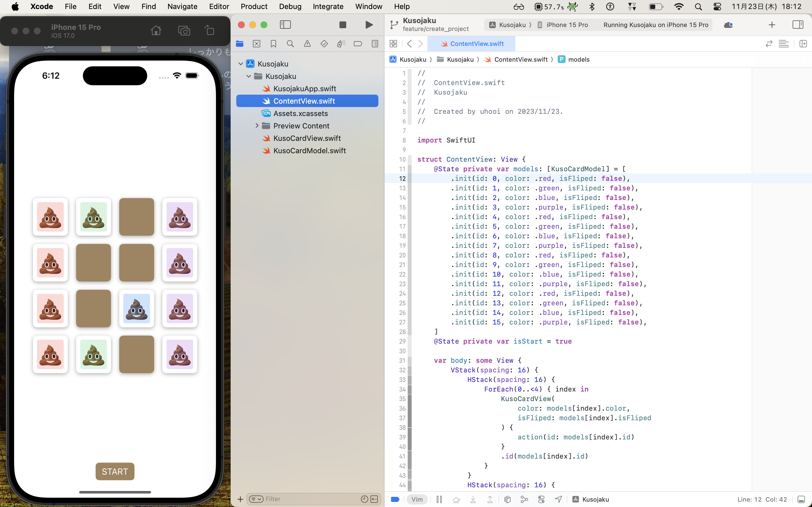This screenshot has height=507, width=812.
Task: Take a simulator screenshot with camera icon
Action: point(184,31)
